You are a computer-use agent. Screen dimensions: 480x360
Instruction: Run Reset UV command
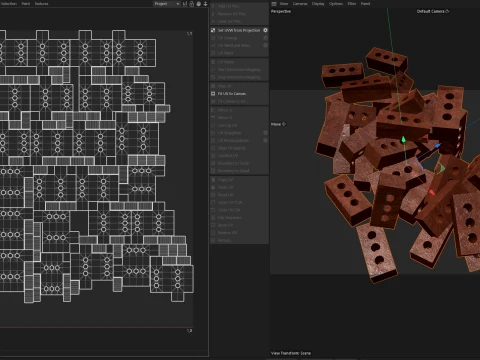tap(239, 195)
